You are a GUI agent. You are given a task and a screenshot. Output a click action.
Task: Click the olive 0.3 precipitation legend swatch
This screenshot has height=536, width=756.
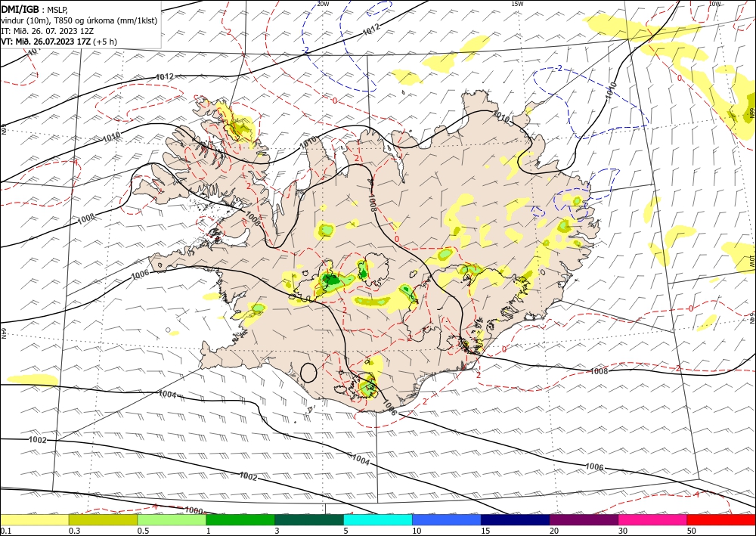(x=103, y=519)
